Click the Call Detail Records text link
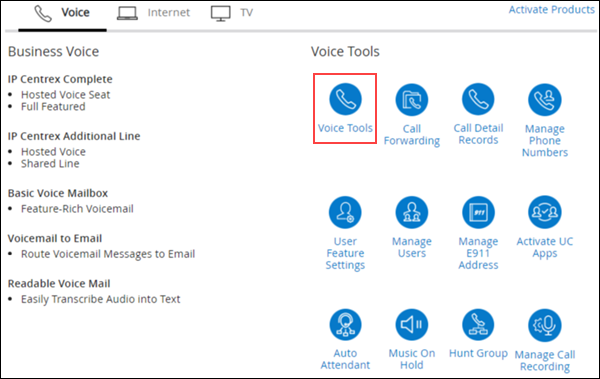The image size is (600, 379). [478, 134]
